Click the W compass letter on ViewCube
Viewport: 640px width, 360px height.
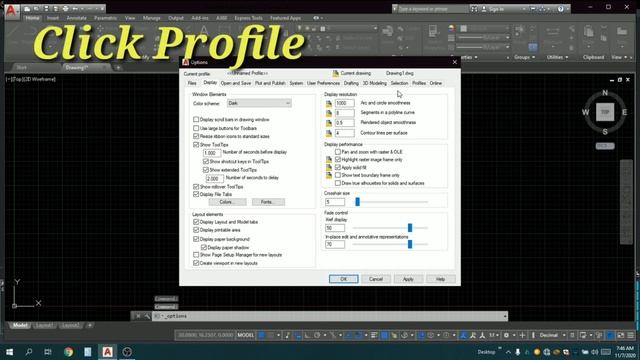pyautogui.click(x=585, y=112)
